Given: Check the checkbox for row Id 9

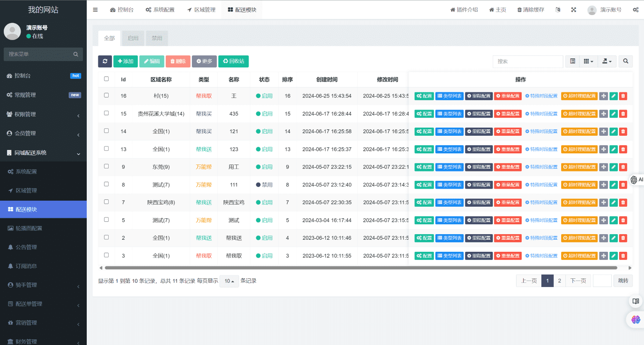Looking at the screenshot, I should click(x=106, y=166).
